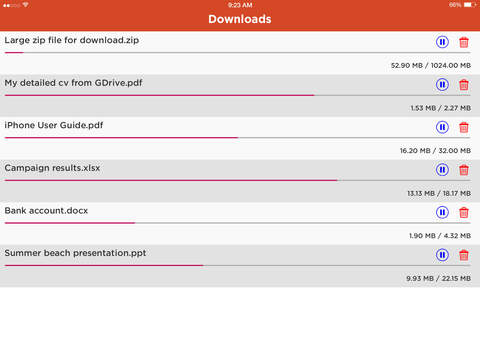Tap the Wi-Fi icon in status bar
This screenshot has height=360, width=480.
tap(25, 5)
